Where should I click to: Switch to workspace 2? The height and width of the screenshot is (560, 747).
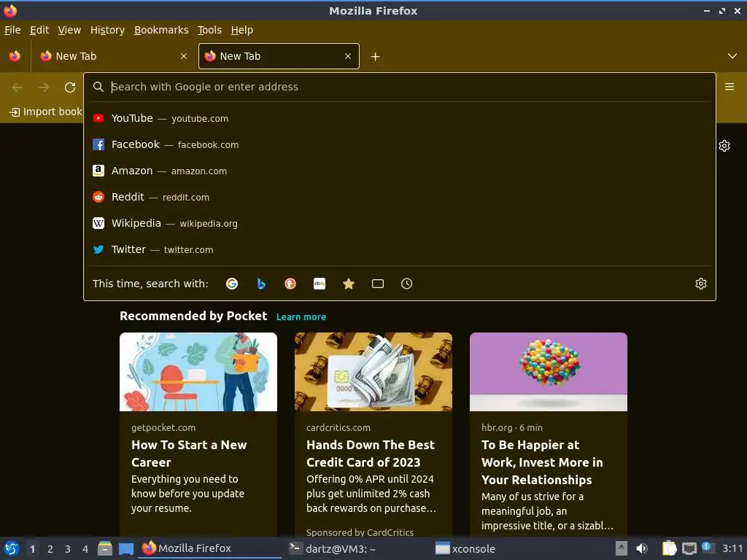[x=50, y=549]
